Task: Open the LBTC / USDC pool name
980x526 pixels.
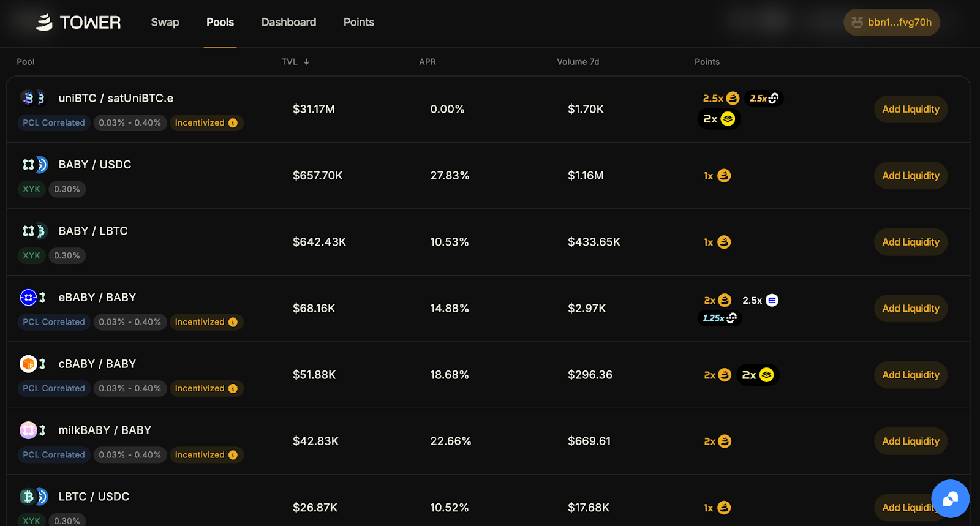Action: click(94, 497)
